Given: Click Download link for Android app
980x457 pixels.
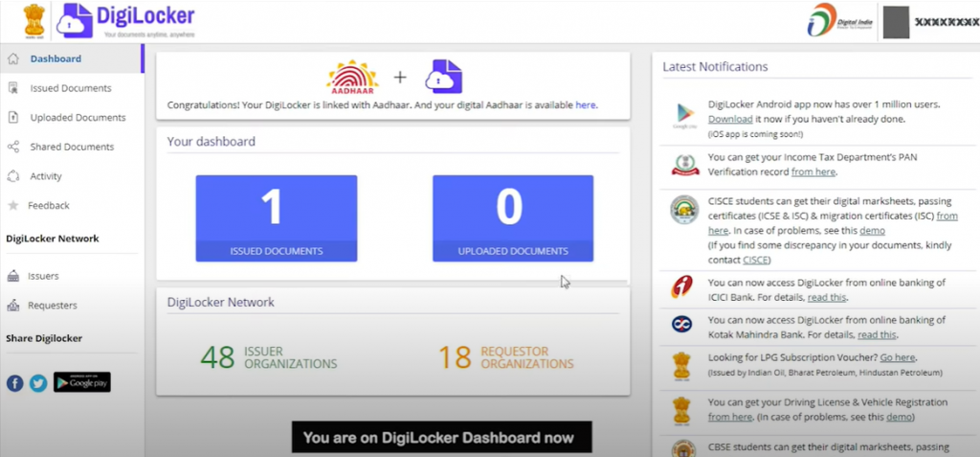Looking at the screenshot, I should pos(730,119).
